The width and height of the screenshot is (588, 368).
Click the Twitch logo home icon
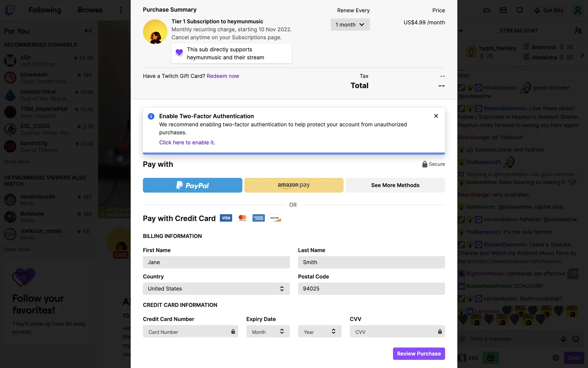tap(10, 10)
